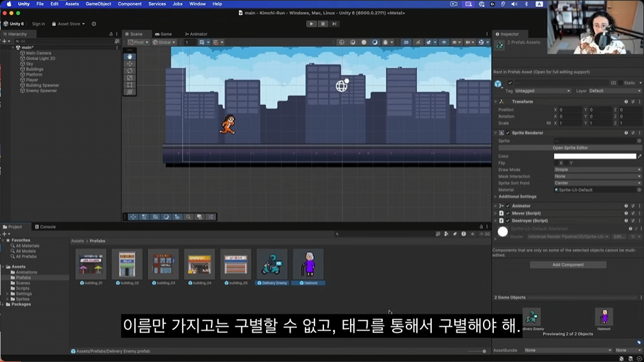
Task: Open the Component menu
Action: click(x=130, y=3)
